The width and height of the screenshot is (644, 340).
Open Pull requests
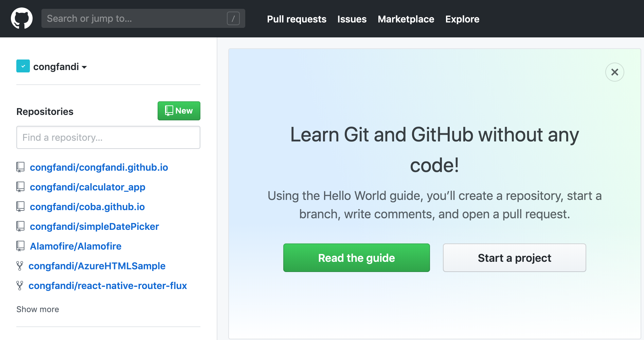click(x=297, y=19)
